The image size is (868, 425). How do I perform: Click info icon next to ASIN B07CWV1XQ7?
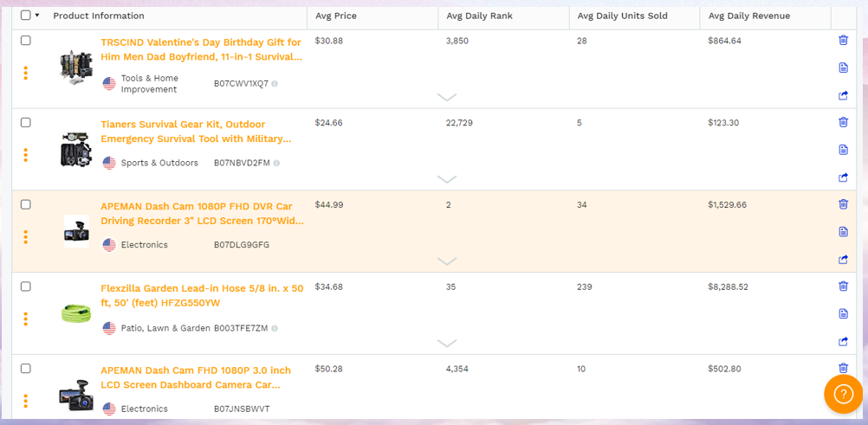275,84
